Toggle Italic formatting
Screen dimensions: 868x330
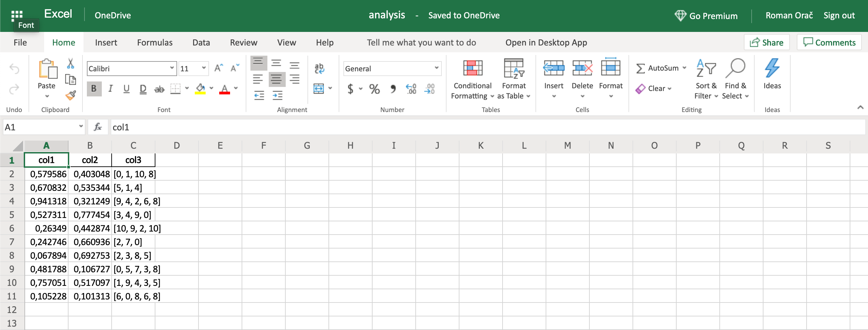coord(110,89)
